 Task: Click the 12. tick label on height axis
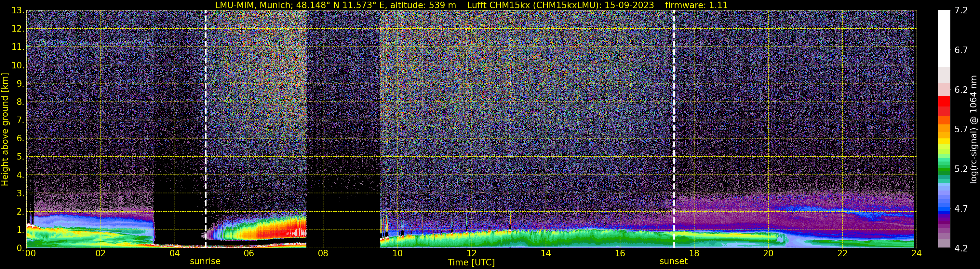(x=18, y=29)
